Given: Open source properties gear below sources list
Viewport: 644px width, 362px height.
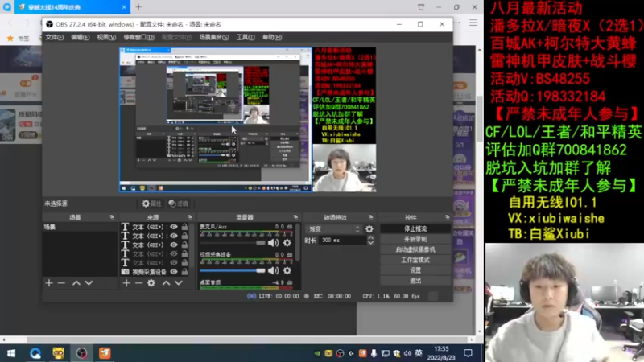Looking at the screenshot, I should (151, 283).
